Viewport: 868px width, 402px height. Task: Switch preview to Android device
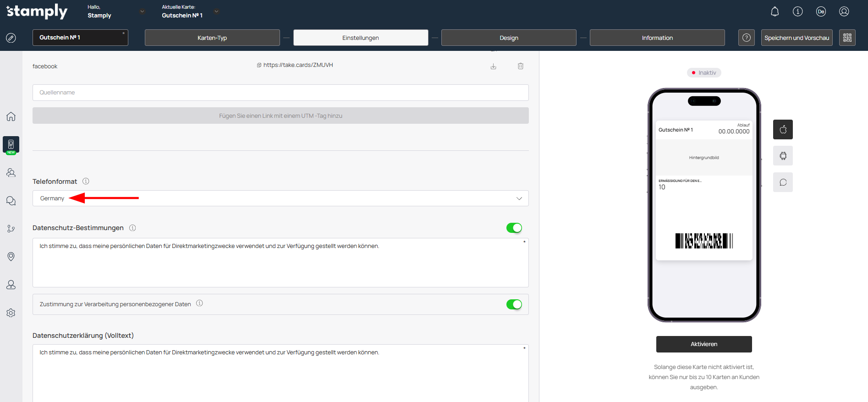[783, 156]
